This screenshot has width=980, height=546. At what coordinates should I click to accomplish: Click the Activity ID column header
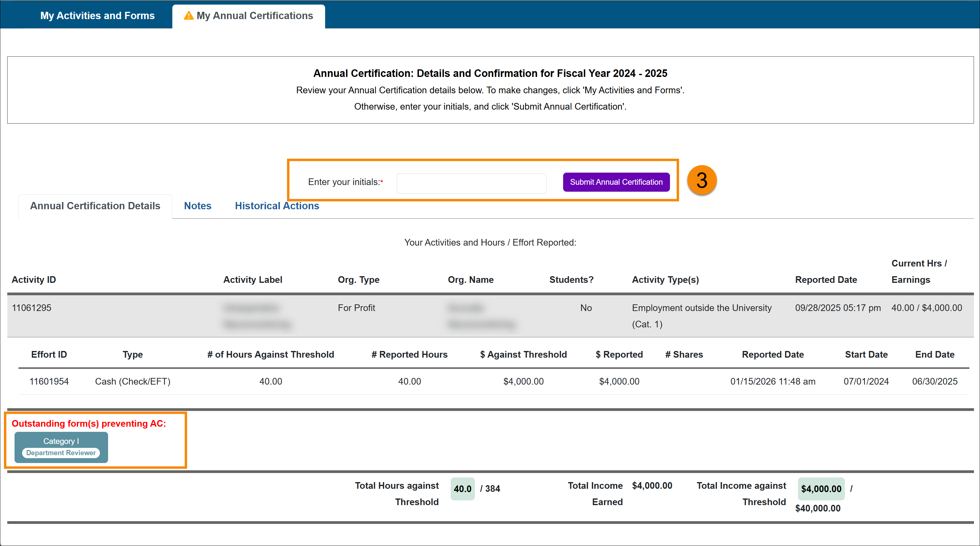coord(34,280)
